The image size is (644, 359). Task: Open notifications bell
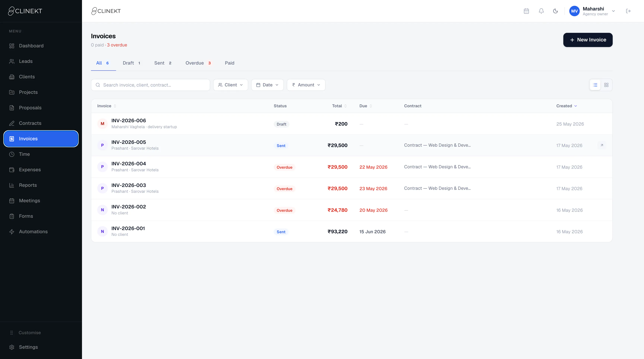[x=541, y=11]
